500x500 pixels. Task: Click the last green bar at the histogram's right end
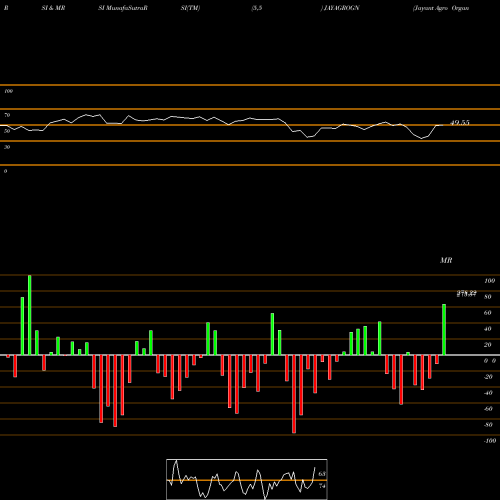444,329
